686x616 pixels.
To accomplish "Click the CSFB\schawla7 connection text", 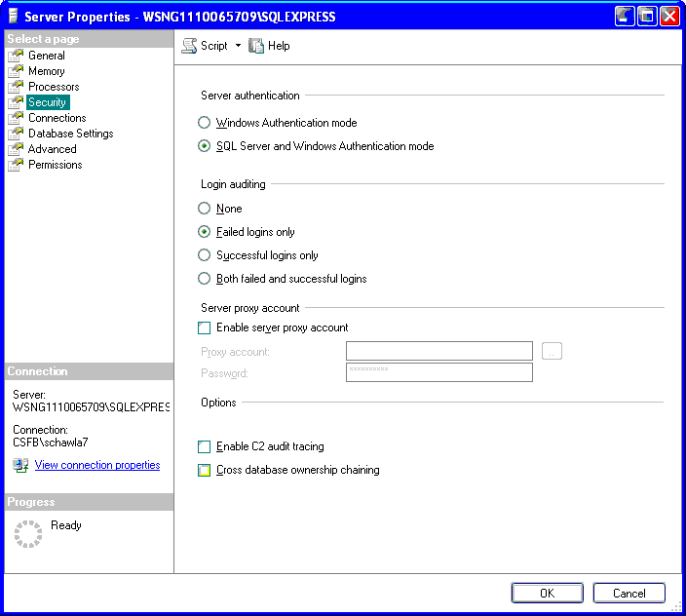I will point(51,443).
